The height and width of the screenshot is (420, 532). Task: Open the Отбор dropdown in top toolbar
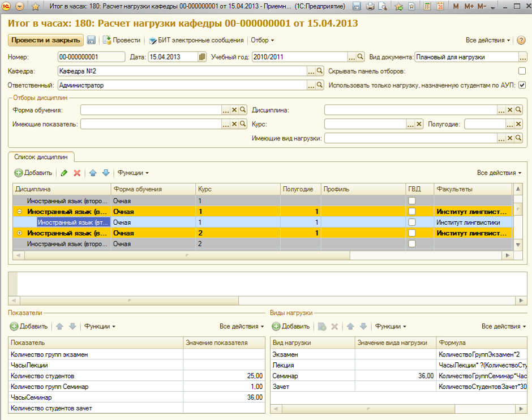[262, 40]
